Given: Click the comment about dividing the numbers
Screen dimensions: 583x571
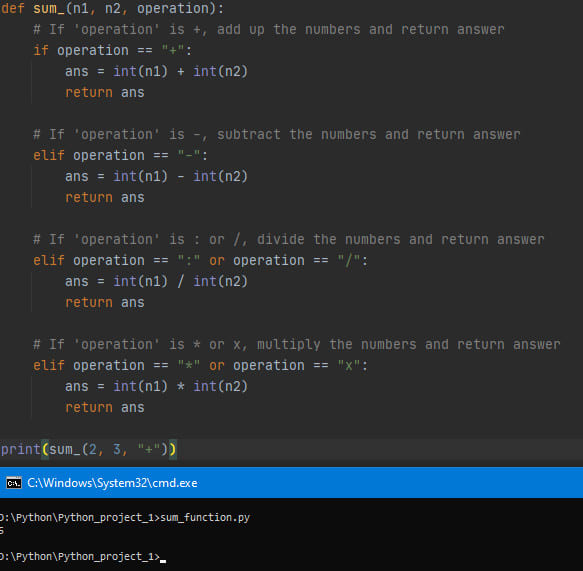Looking at the screenshot, I should (289, 239).
